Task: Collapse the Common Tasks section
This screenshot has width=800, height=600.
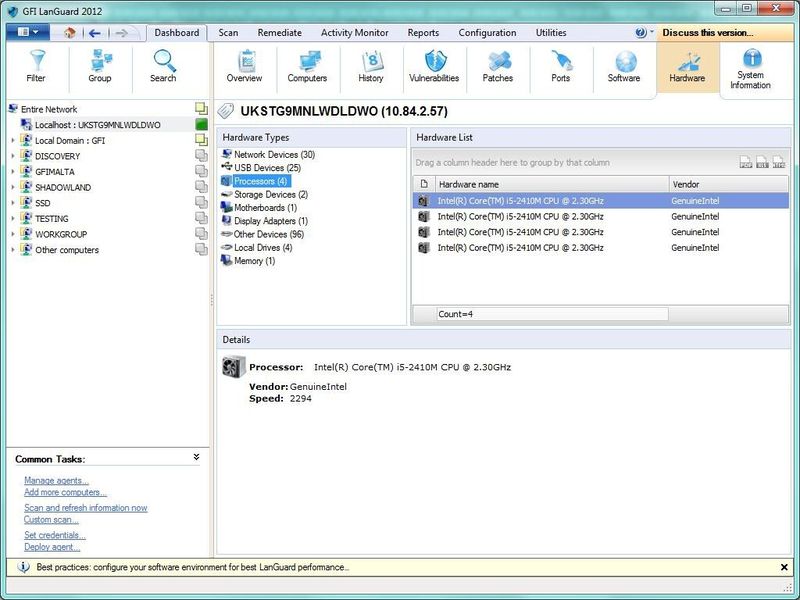Action: (196, 457)
